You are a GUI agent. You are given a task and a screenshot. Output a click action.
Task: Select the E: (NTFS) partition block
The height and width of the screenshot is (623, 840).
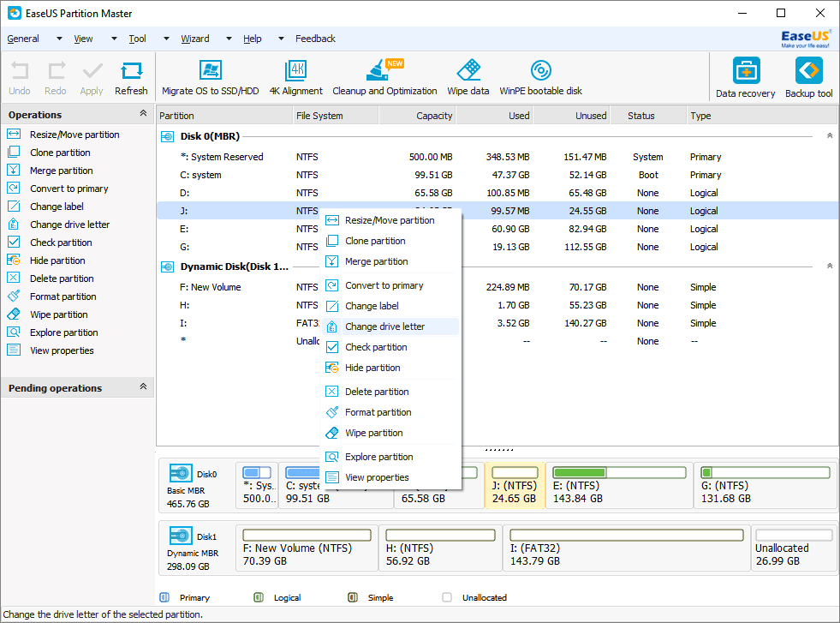619,485
